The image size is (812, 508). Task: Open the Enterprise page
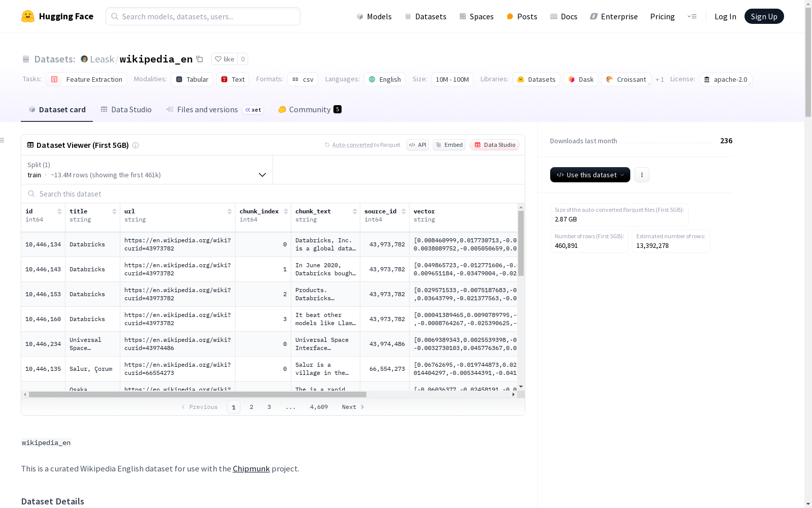click(614, 16)
